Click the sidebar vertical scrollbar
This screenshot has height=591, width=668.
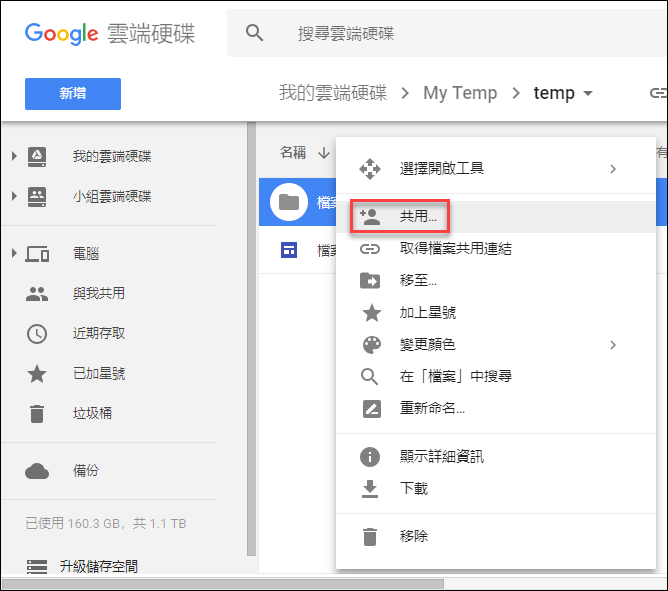point(251,339)
